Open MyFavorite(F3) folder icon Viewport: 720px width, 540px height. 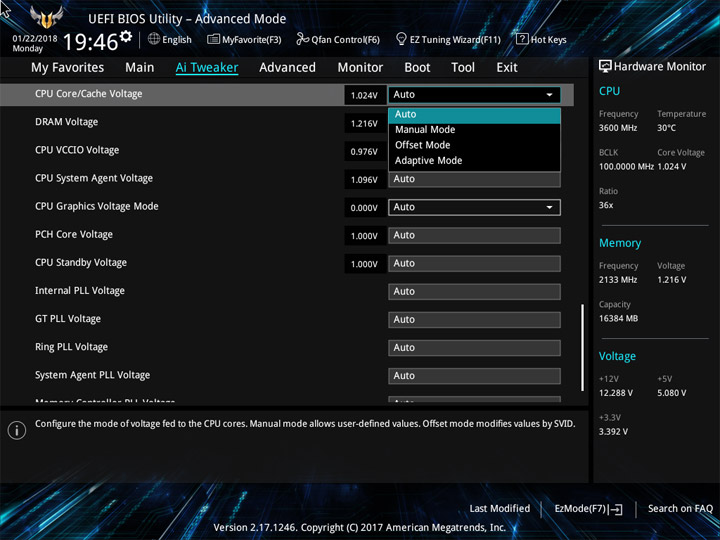pos(213,39)
